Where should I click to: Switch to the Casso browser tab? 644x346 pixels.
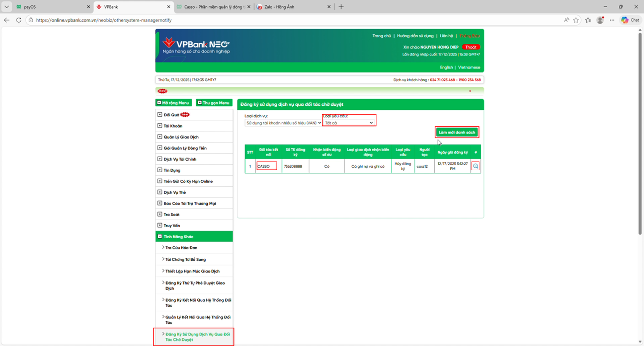(211, 7)
